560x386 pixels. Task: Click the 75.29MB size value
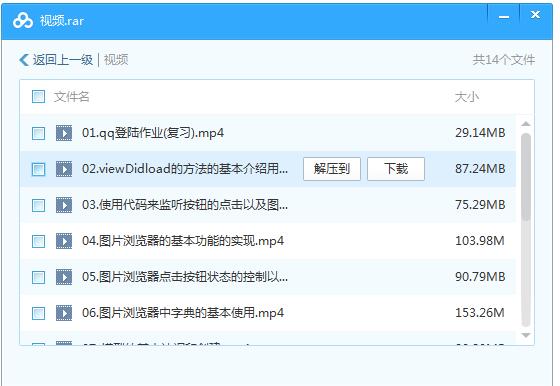480,205
